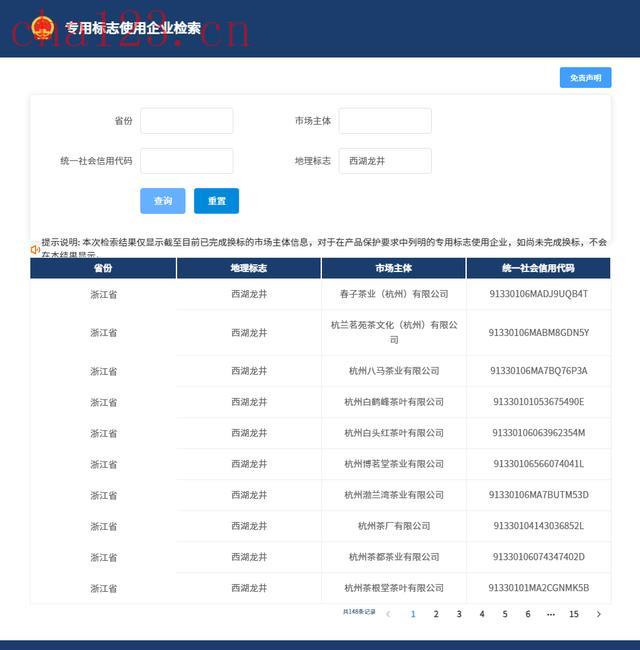Open page 5 in the pagination
Viewport: 640px width, 650px height.
coord(505,614)
